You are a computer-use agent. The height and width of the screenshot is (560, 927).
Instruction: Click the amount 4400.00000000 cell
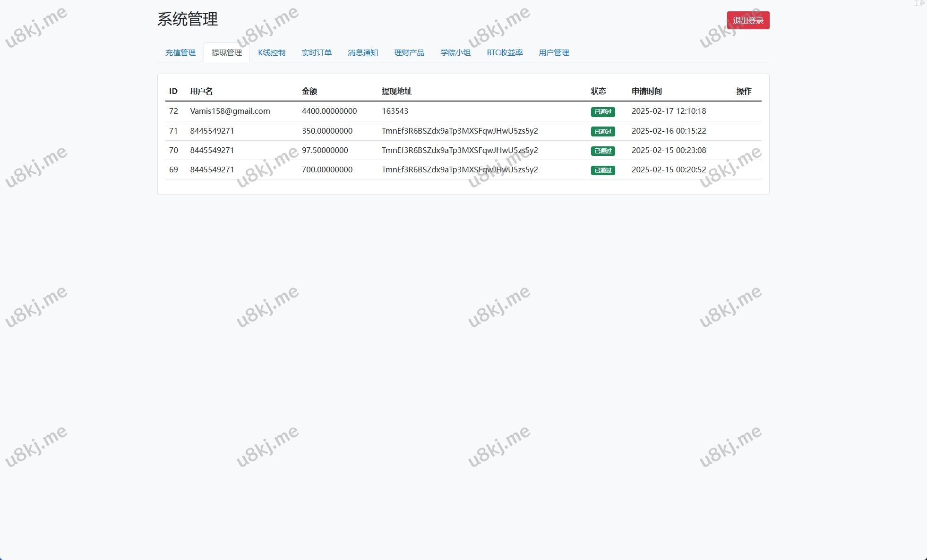(x=329, y=111)
